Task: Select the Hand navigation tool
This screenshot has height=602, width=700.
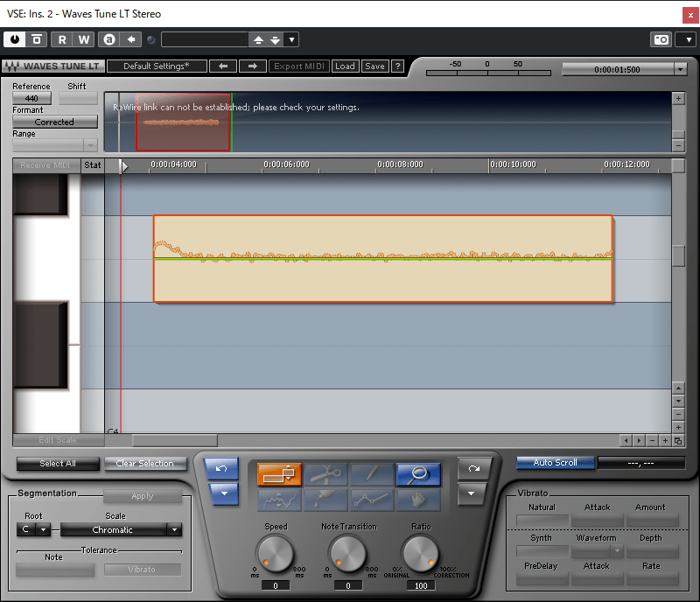Action: coord(419,500)
